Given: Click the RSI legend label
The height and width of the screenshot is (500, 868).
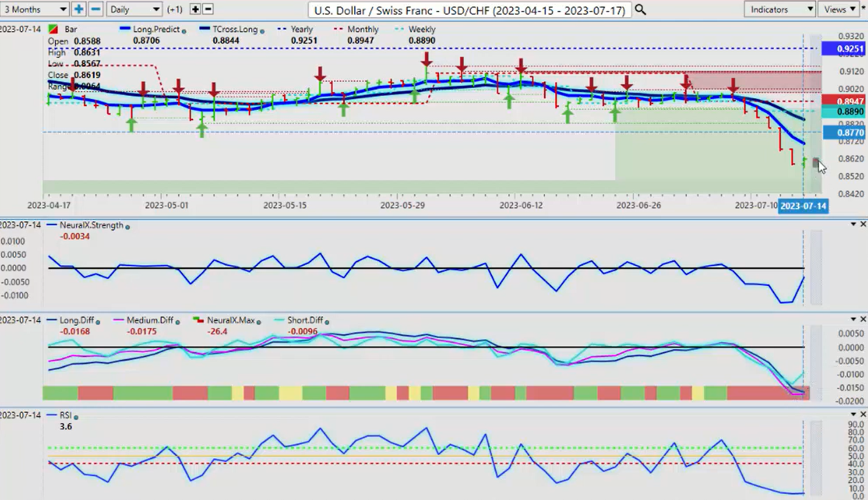Looking at the screenshot, I should point(65,415).
